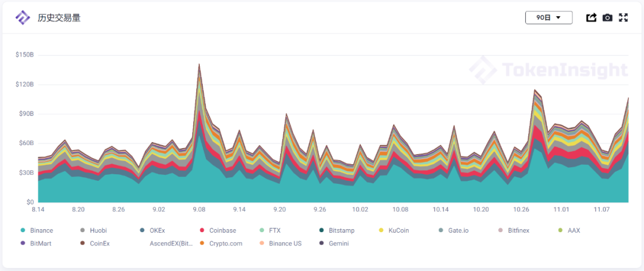This screenshot has width=644, height=271.
Task: Click the 10.02 x-axis date label
Action: pyautogui.click(x=360, y=210)
